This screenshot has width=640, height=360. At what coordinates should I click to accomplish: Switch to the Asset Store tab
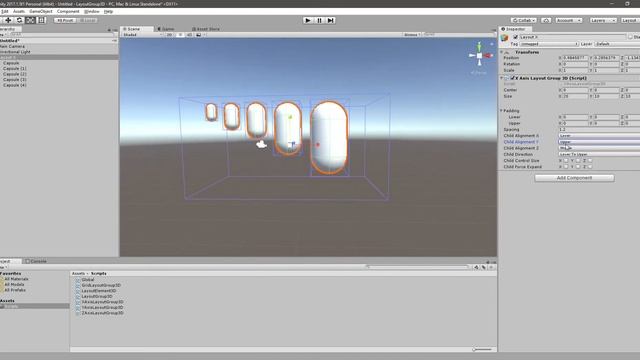click(206, 29)
